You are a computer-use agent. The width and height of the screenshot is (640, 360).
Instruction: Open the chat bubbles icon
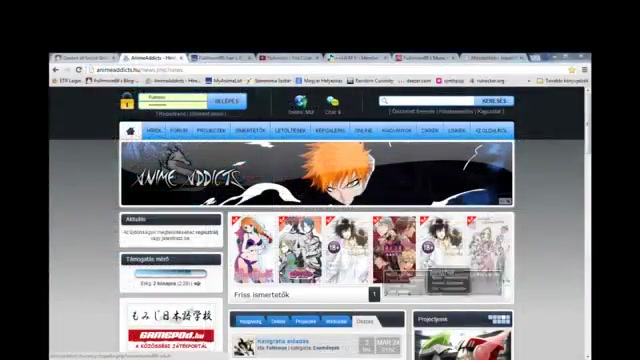[x=333, y=101]
